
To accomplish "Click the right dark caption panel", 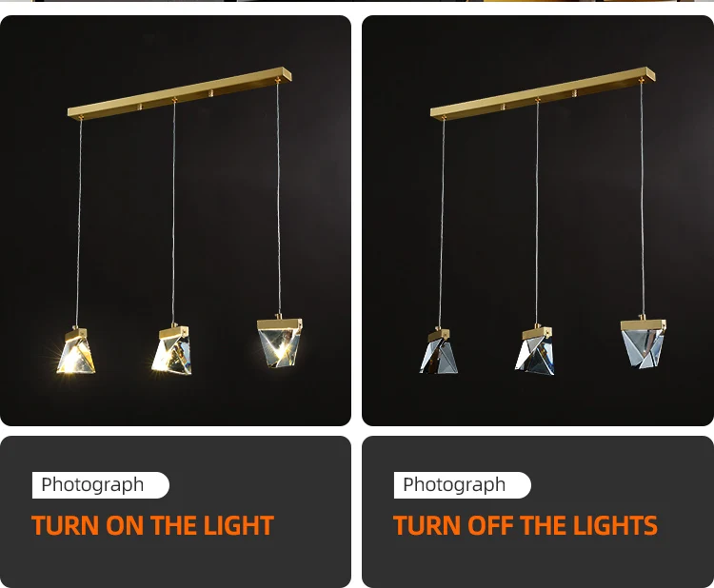I will (x=538, y=512).
